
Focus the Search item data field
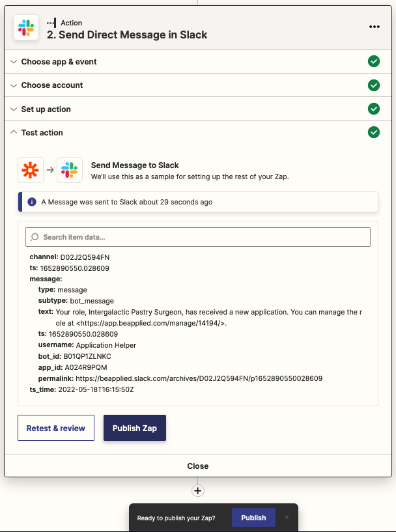198,237
